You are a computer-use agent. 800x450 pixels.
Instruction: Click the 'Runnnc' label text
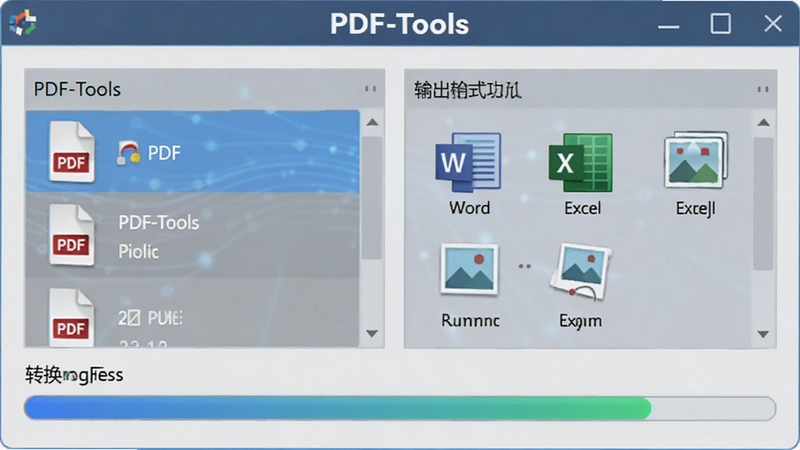[470, 320]
